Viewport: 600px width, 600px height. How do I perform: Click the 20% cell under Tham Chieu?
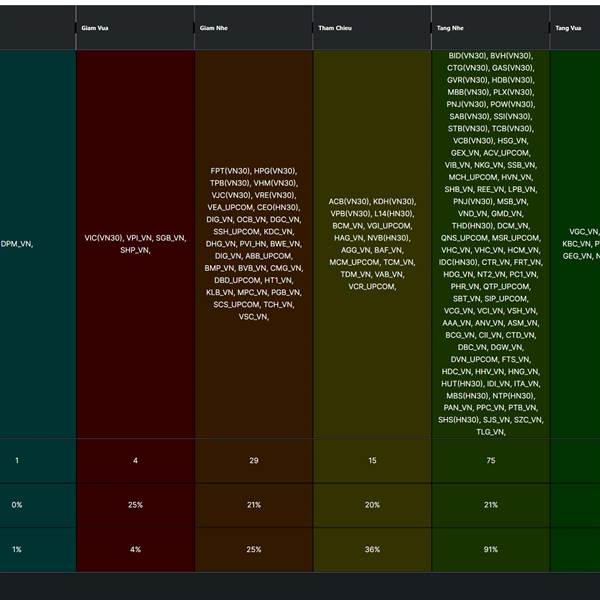click(x=372, y=505)
